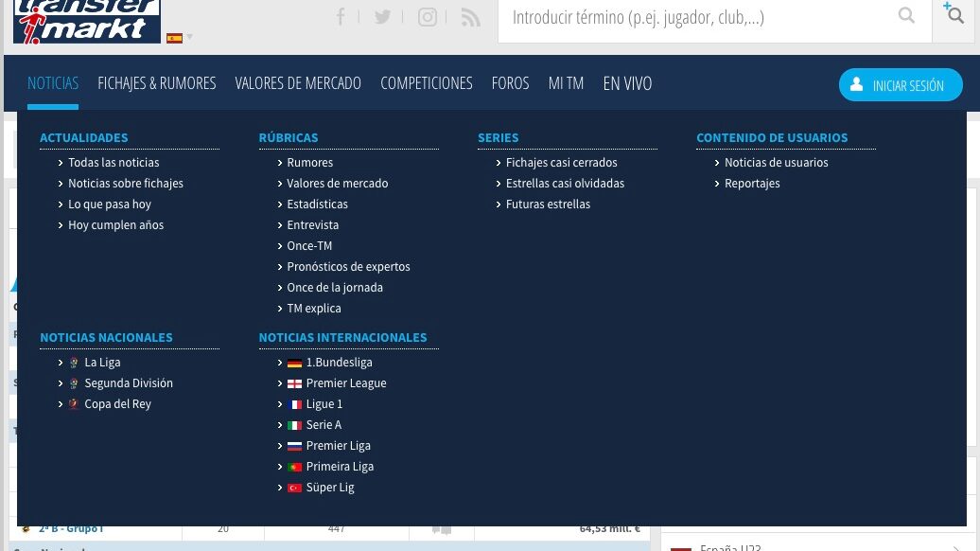Open the Facebook social icon
980x551 pixels.
tap(341, 17)
